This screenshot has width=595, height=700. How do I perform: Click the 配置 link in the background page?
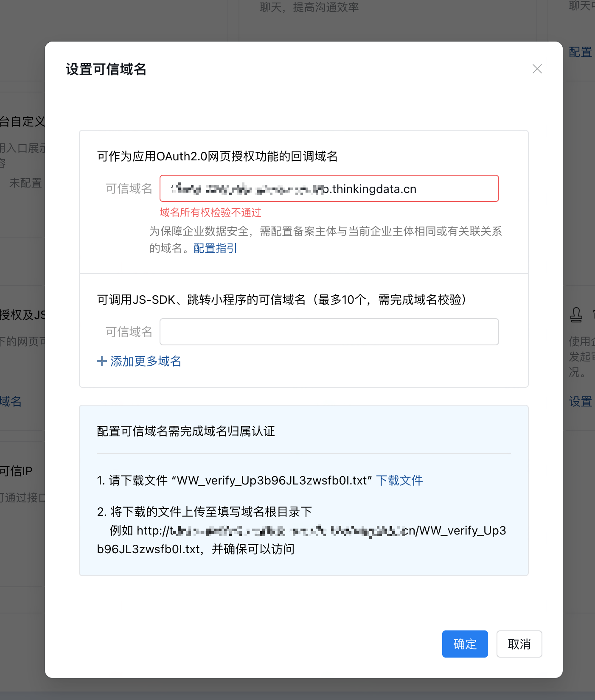coord(580,52)
